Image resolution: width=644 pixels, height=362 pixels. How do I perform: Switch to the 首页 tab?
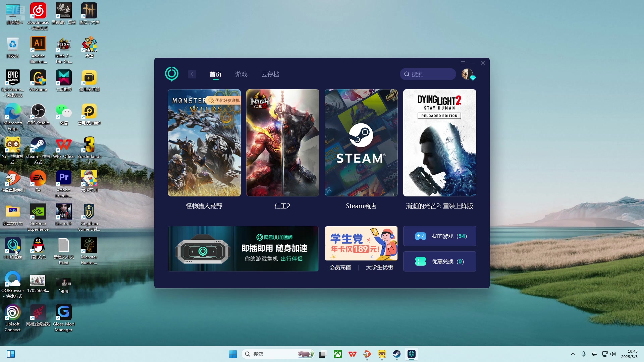click(x=216, y=74)
